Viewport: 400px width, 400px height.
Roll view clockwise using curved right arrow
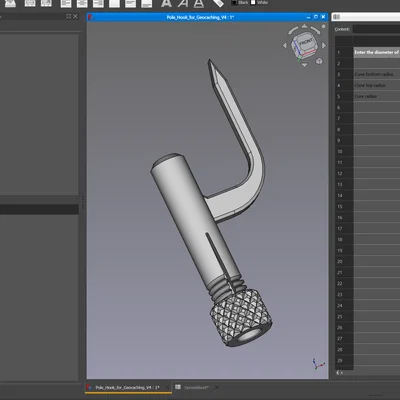315,30
